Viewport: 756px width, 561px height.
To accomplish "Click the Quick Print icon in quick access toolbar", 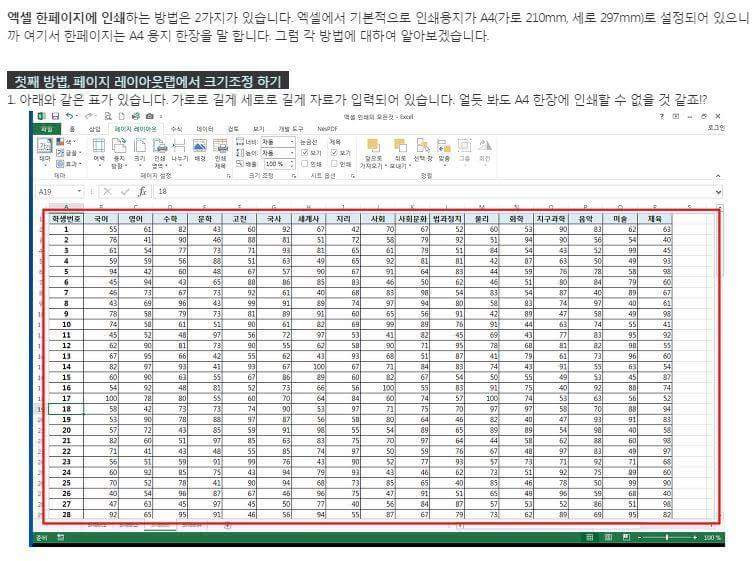I will click(135, 117).
